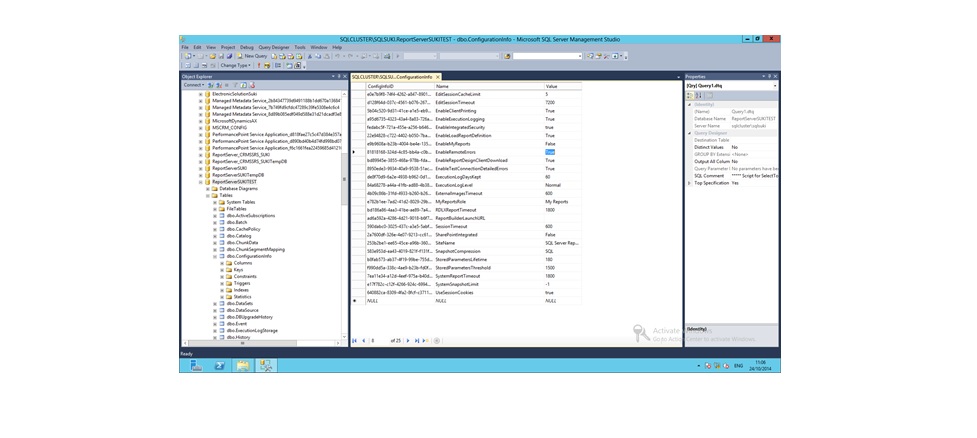Go to first row navigation icon
Viewport: 977px width, 438px height.
pos(355,341)
